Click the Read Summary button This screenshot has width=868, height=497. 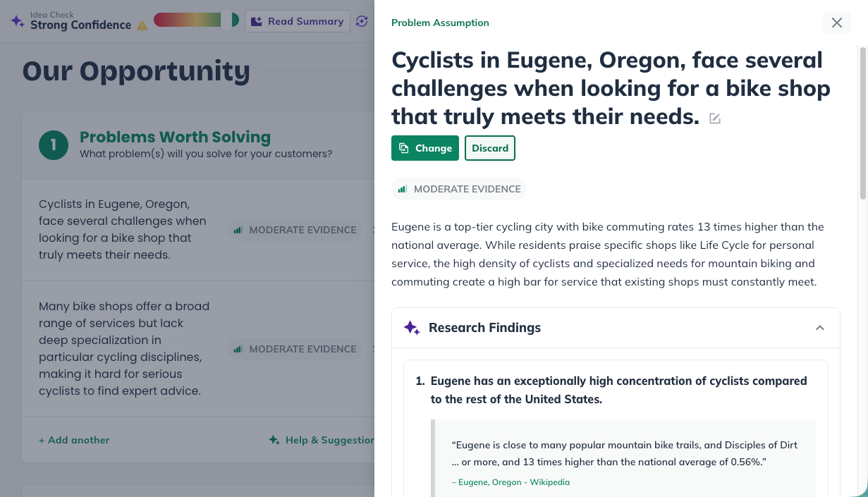pyautogui.click(x=298, y=21)
